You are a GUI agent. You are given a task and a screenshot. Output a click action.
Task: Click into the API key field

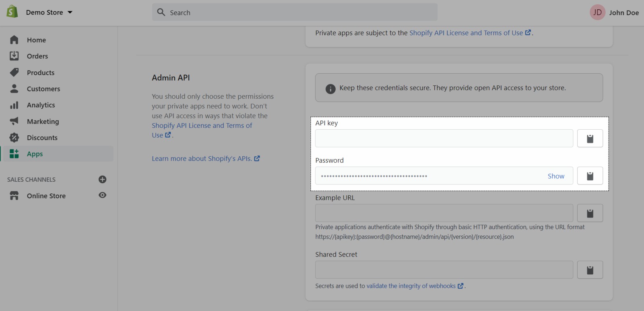444,138
